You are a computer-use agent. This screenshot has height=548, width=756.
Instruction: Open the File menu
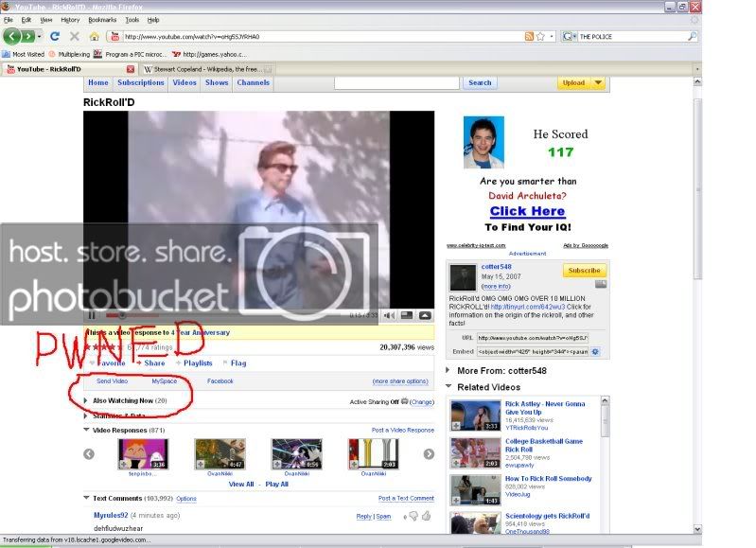pyautogui.click(x=9, y=20)
